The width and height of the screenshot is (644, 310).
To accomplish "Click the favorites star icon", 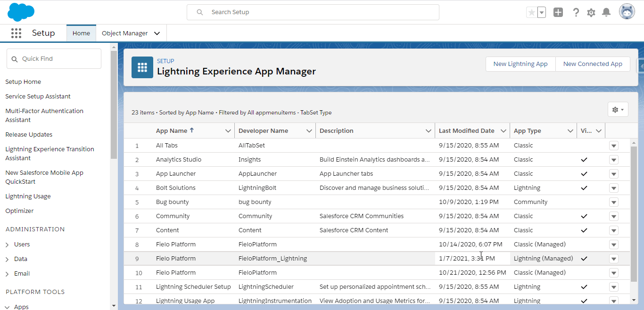I will [x=531, y=12].
